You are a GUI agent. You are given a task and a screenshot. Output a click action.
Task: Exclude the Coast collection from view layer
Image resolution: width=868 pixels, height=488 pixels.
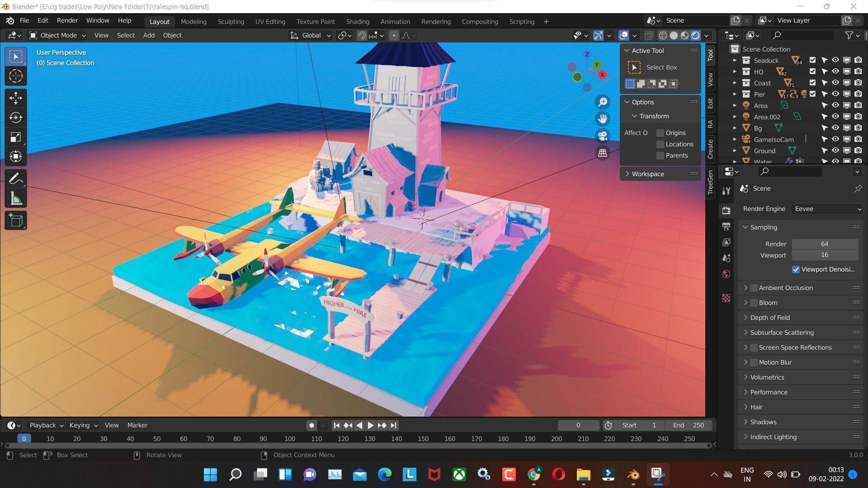[x=812, y=83]
